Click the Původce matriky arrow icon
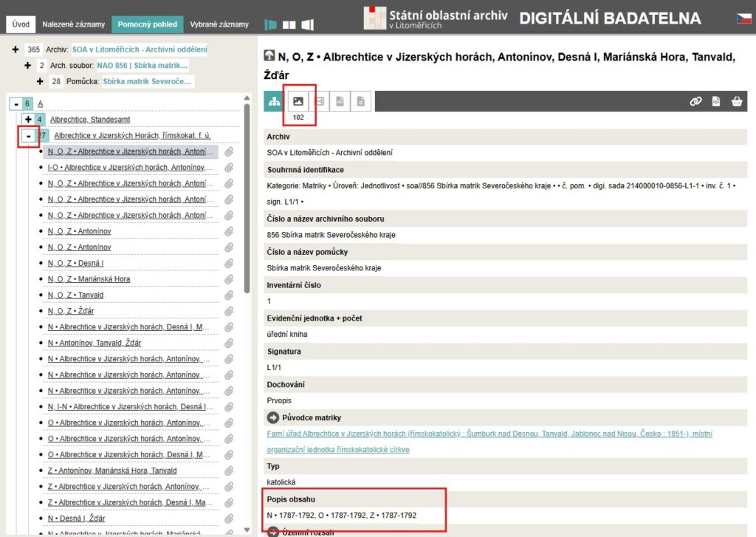 tap(272, 417)
